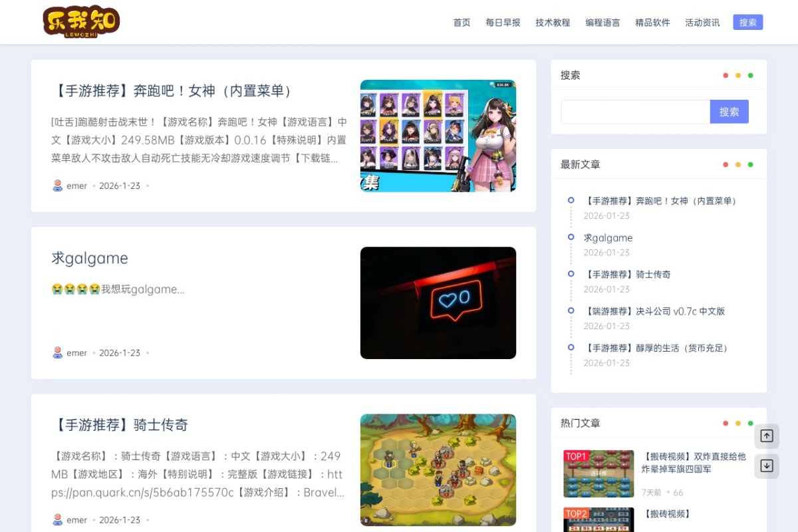
Task: Click inside the sidebar search input field
Action: [632, 112]
